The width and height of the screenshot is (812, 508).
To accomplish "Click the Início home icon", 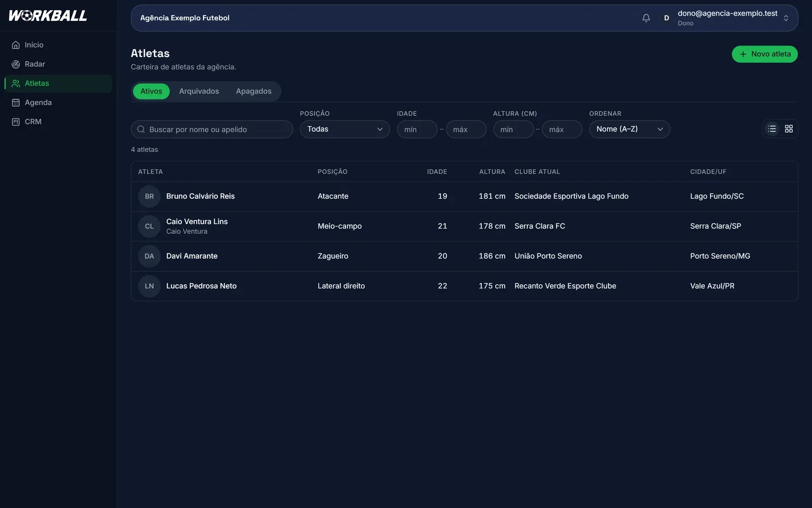I will [16, 45].
